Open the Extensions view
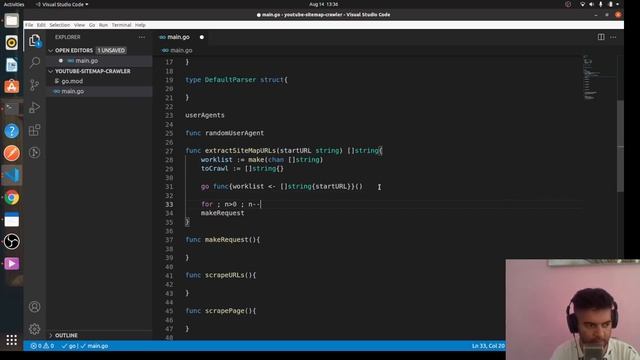The width and height of the screenshot is (640, 360). [35, 130]
